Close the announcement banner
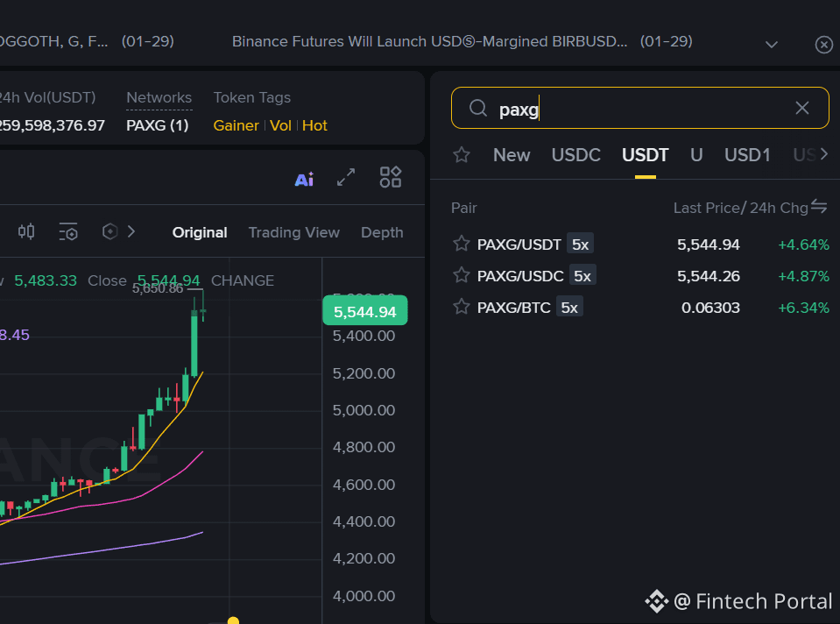 [x=824, y=44]
